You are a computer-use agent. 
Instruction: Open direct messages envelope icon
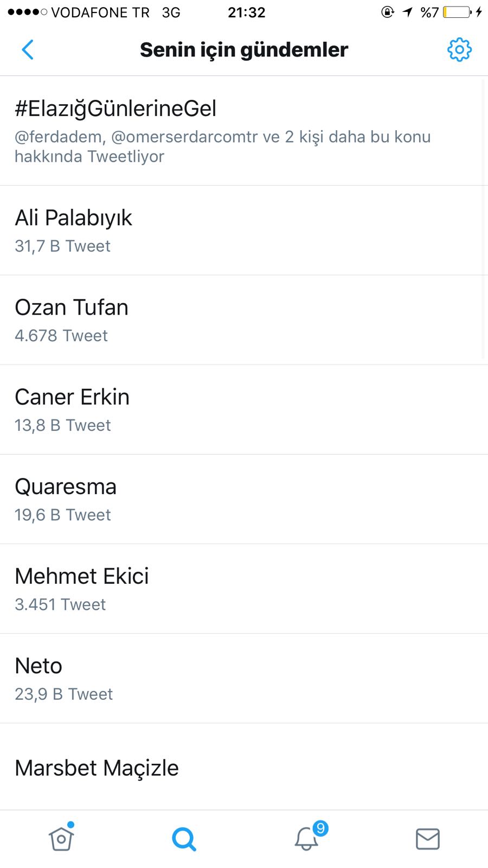tap(427, 839)
